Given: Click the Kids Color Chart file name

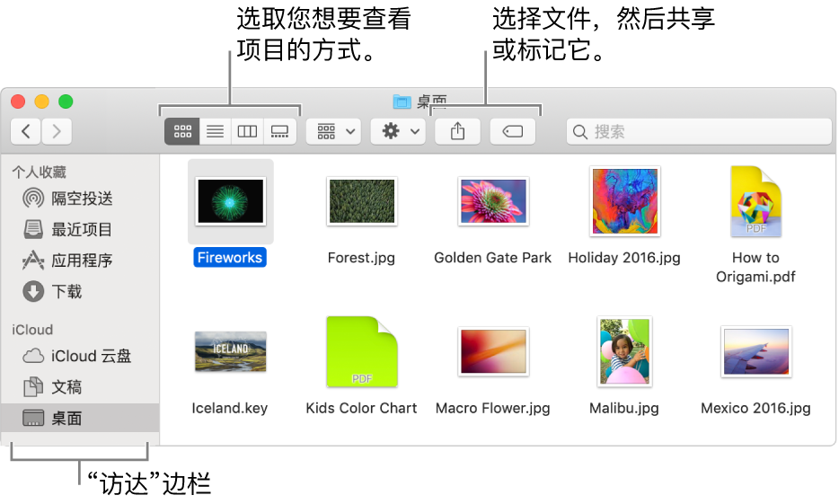Looking at the screenshot, I should (361, 408).
